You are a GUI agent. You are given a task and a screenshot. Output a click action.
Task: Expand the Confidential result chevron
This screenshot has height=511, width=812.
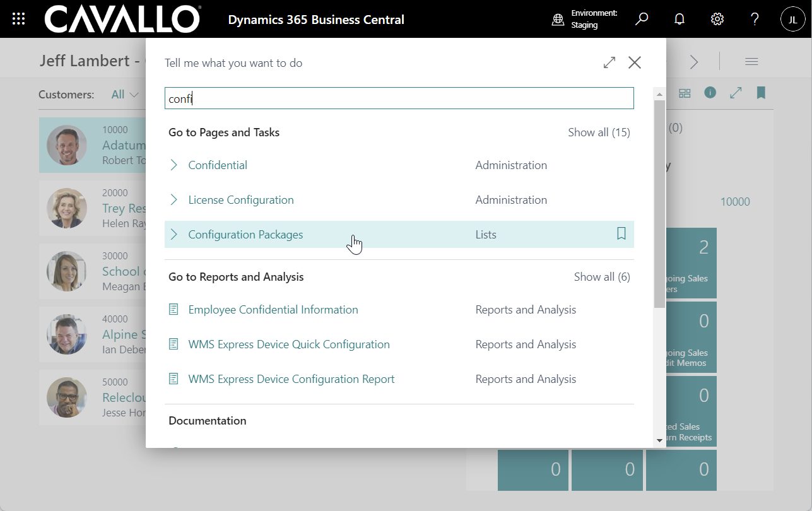point(174,165)
